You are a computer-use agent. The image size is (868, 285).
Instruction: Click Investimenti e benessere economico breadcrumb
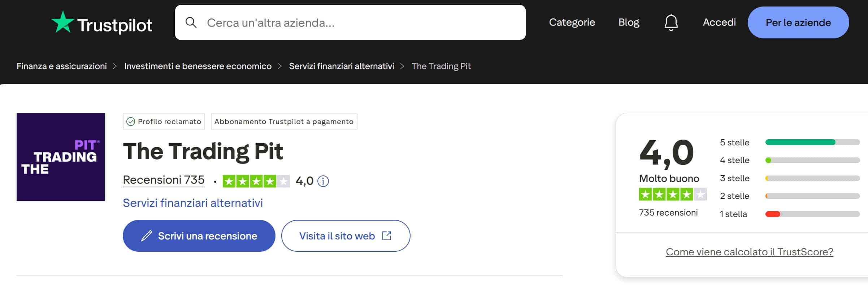[198, 66]
